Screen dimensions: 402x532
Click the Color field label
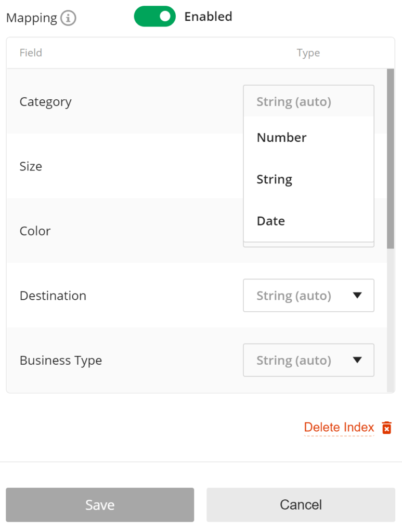(35, 231)
